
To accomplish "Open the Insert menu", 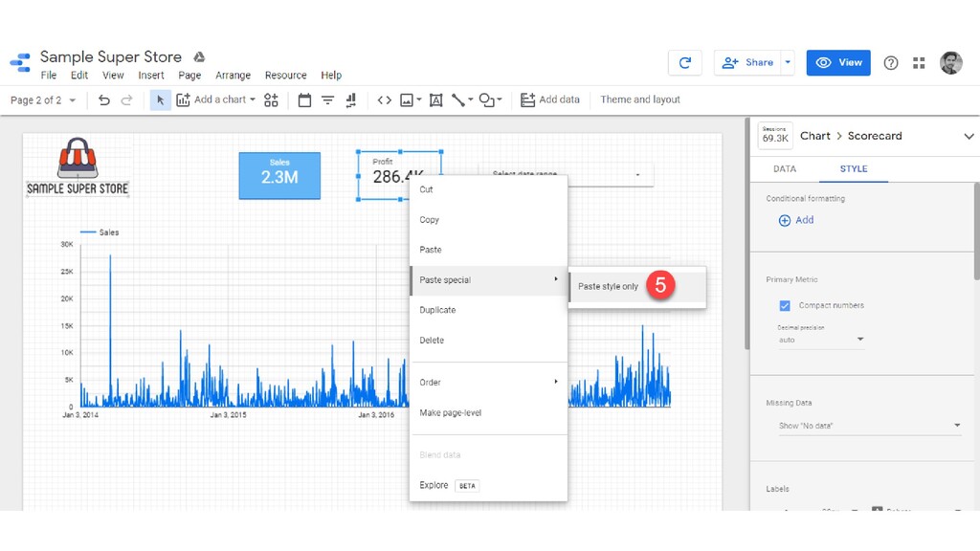I will point(151,75).
